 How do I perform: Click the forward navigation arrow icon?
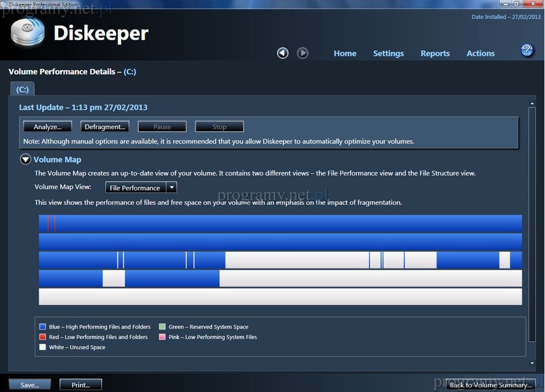coord(303,53)
